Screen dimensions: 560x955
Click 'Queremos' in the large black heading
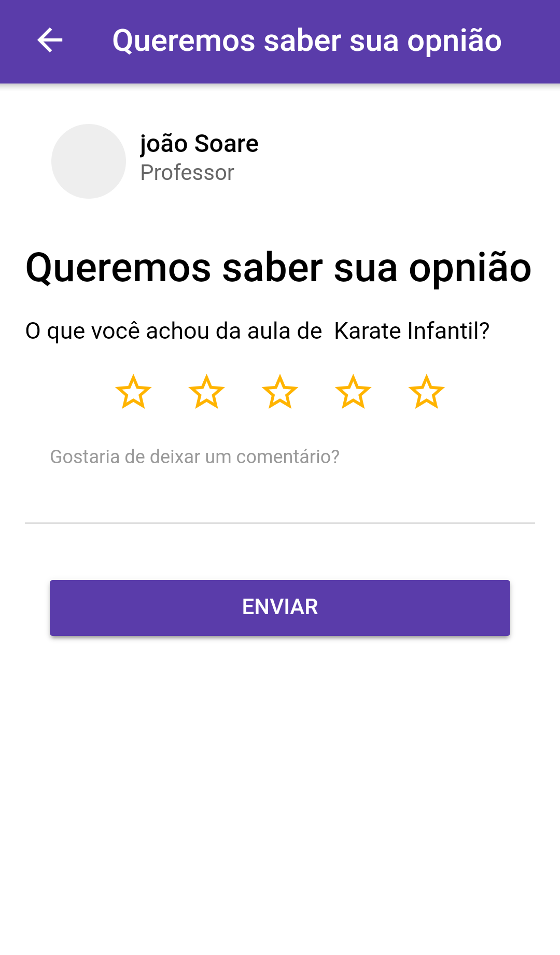(x=119, y=268)
